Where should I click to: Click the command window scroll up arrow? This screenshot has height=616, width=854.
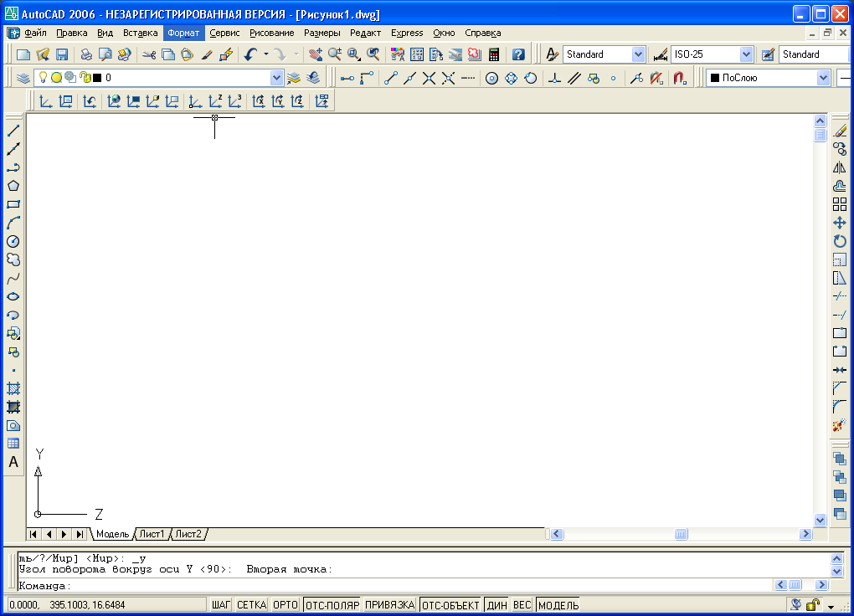pos(837,558)
